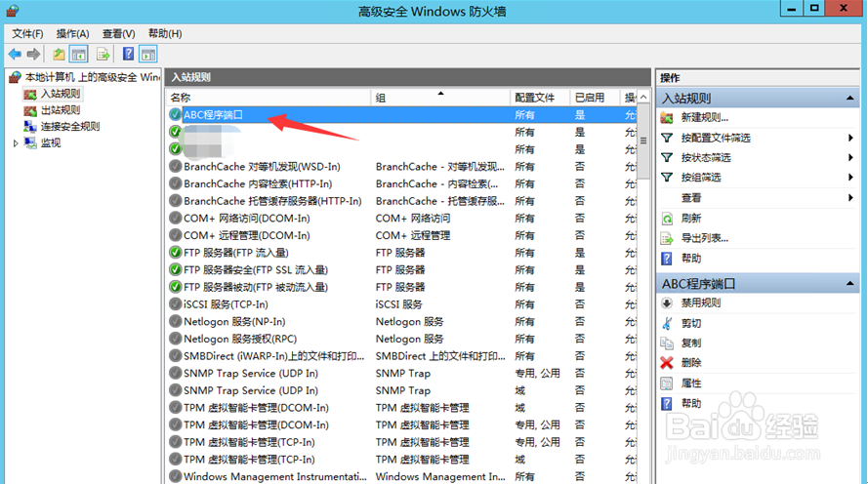The width and height of the screenshot is (868, 484).
Task: Click the Up one level folder icon
Action: [59, 55]
